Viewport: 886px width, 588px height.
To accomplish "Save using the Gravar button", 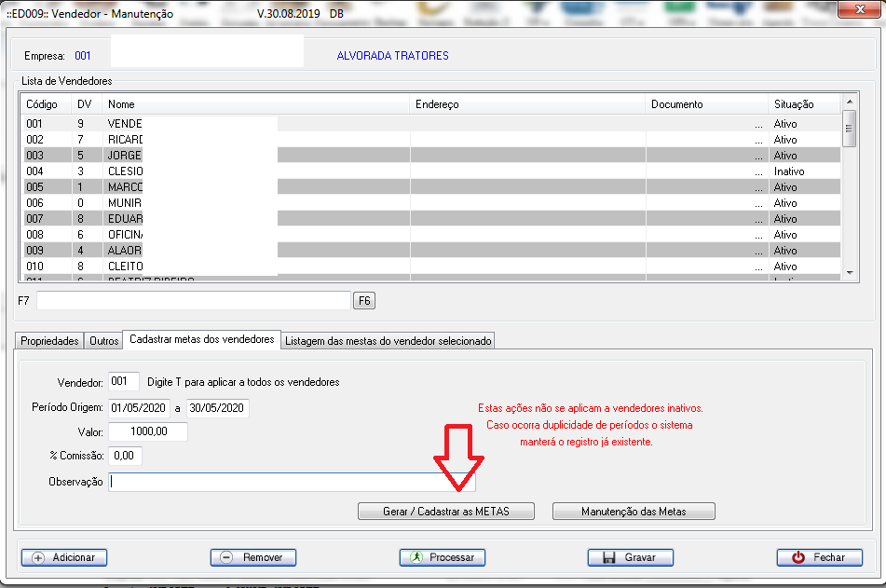I will 630,557.
